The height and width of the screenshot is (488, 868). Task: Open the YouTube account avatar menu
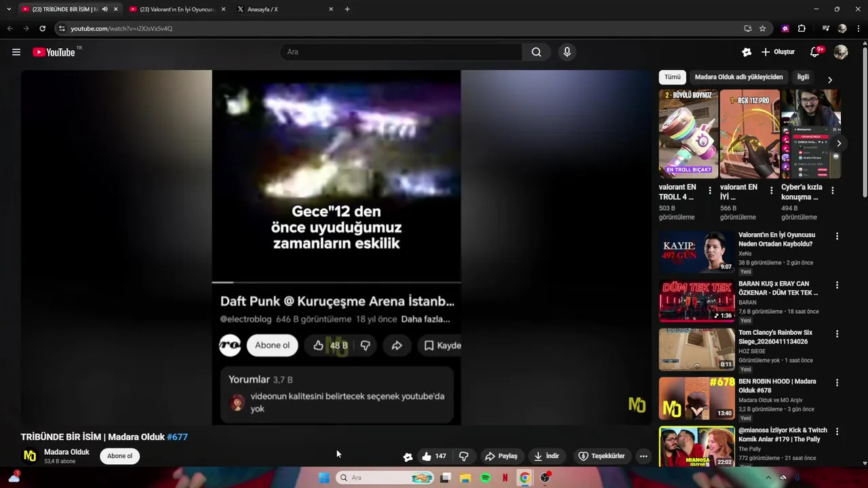point(841,52)
